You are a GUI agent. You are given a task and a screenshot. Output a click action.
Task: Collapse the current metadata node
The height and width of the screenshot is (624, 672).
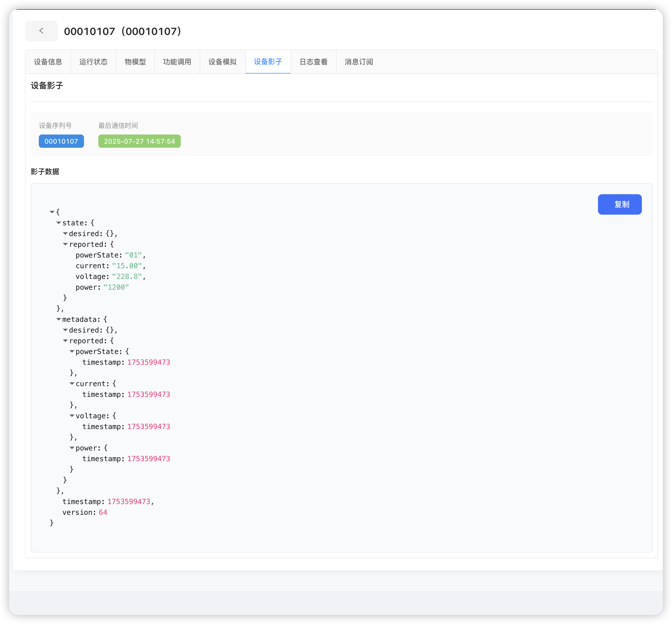click(x=72, y=384)
